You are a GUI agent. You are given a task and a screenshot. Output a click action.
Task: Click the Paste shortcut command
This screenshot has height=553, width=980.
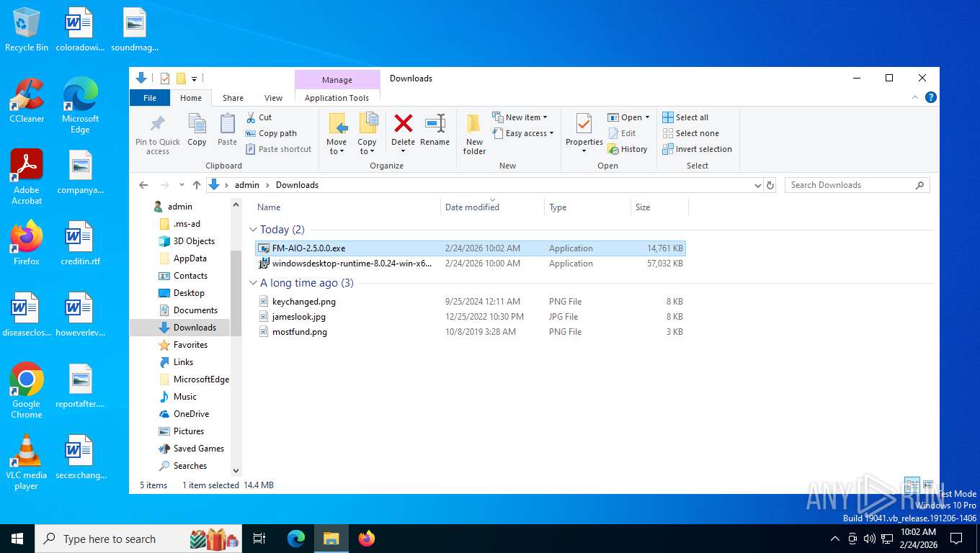tap(278, 149)
